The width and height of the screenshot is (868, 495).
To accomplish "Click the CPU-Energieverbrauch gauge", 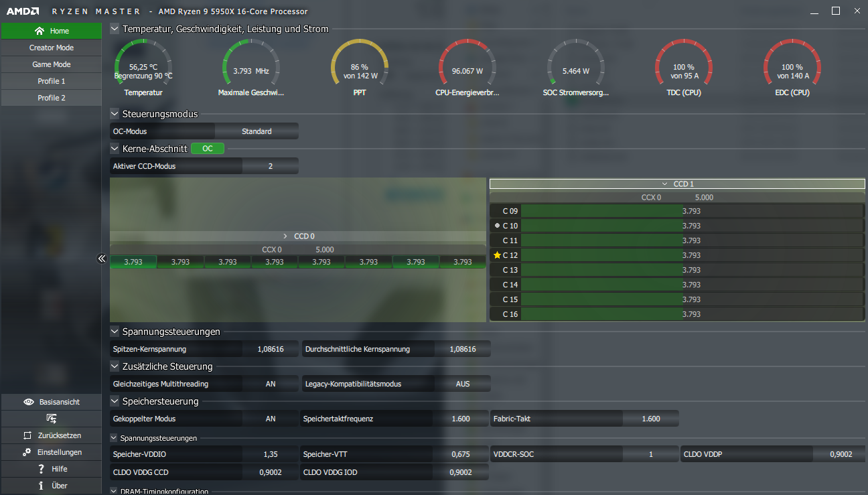I will tap(467, 67).
